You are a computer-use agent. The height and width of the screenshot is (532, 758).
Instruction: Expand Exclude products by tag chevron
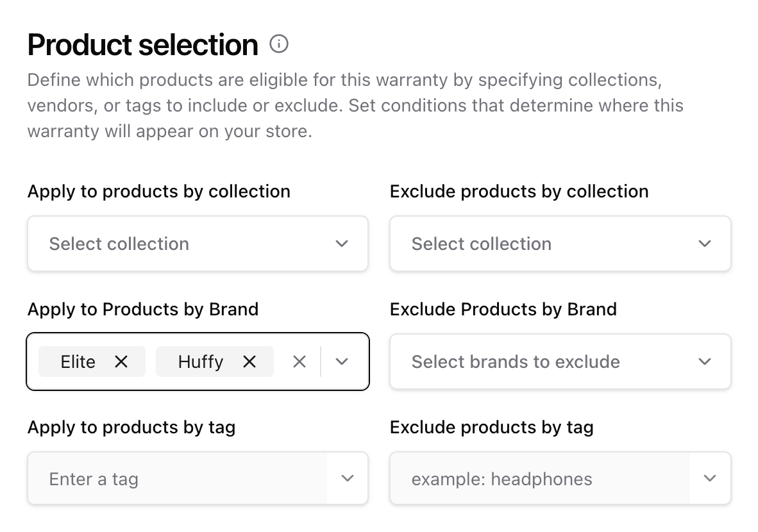click(710, 478)
